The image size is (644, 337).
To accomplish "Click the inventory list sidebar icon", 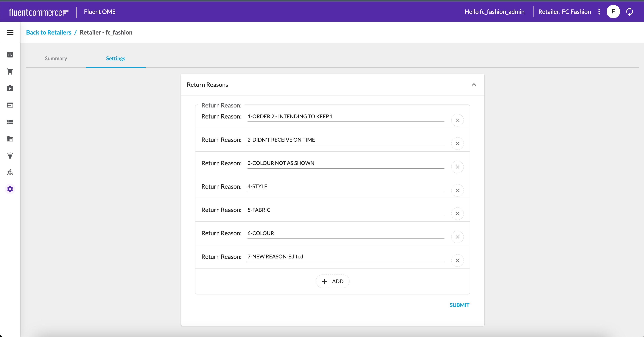I will click(x=10, y=122).
